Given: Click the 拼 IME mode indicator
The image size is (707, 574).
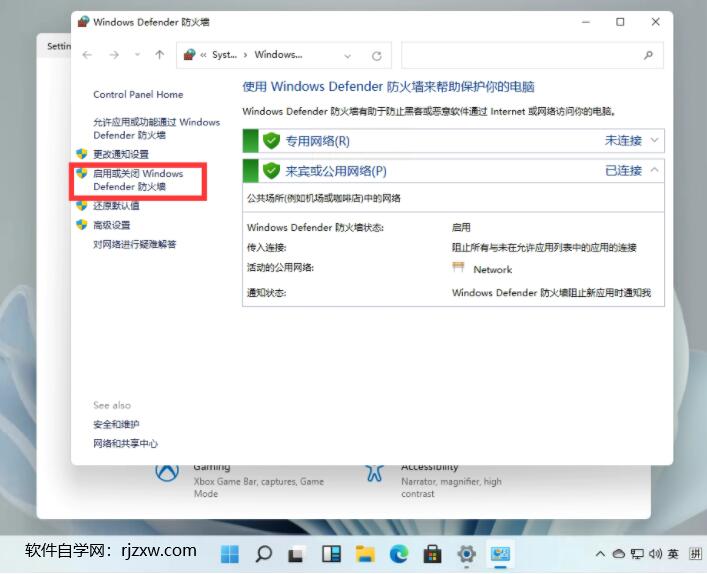Looking at the screenshot, I should coord(696,554).
